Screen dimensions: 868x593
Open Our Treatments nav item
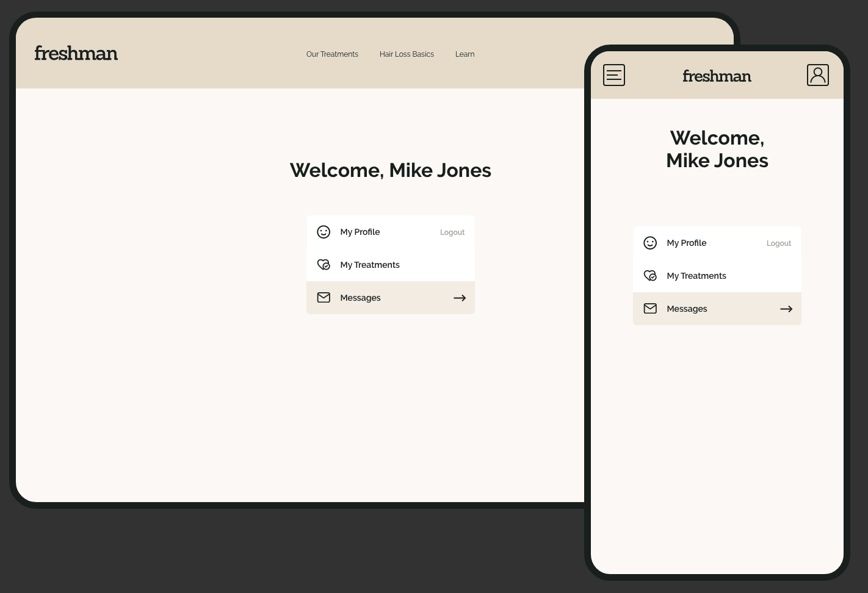[332, 54]
